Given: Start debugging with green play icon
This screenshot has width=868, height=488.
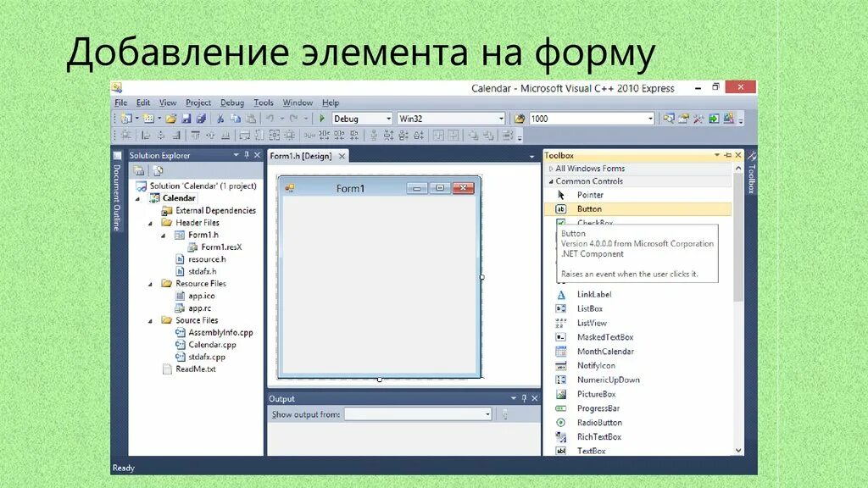Looking at the screenshot, I should [x=322, y=119].
